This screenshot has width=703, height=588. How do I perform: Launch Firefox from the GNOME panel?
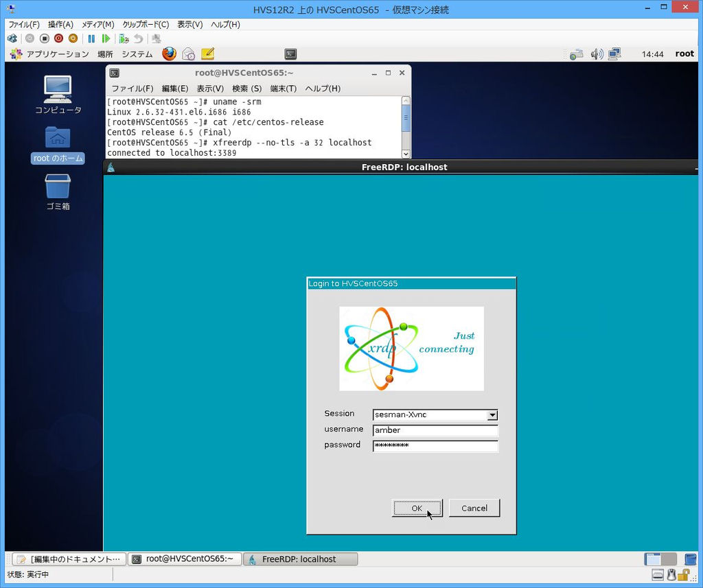coord(169,54)
